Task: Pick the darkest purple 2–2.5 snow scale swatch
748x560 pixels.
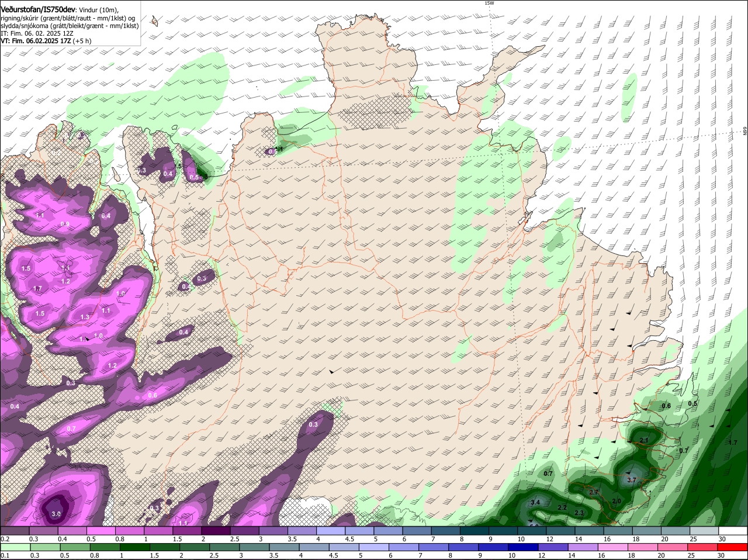Action: 216,531
